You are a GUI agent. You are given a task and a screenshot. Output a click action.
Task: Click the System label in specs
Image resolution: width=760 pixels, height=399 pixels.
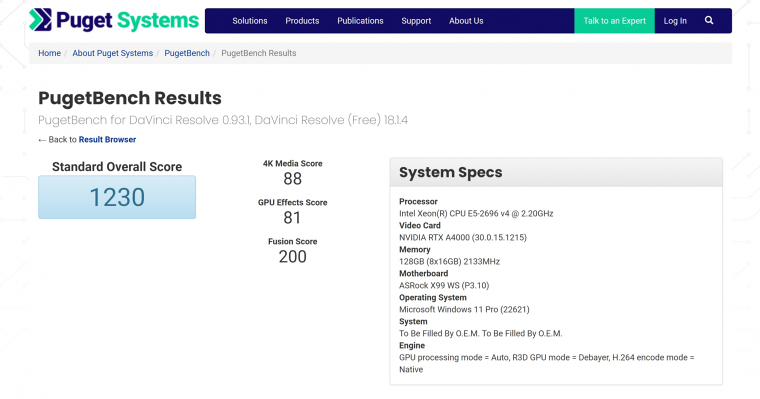tap(413, 321)
